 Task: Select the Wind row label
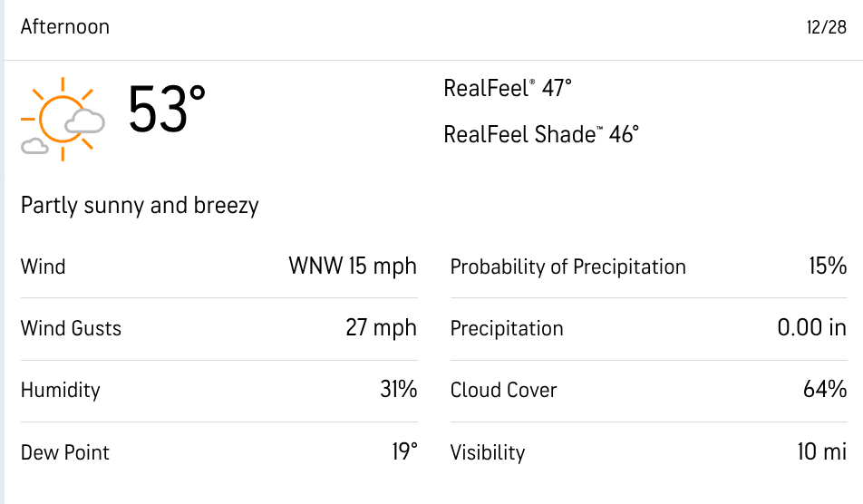[44, 267]
